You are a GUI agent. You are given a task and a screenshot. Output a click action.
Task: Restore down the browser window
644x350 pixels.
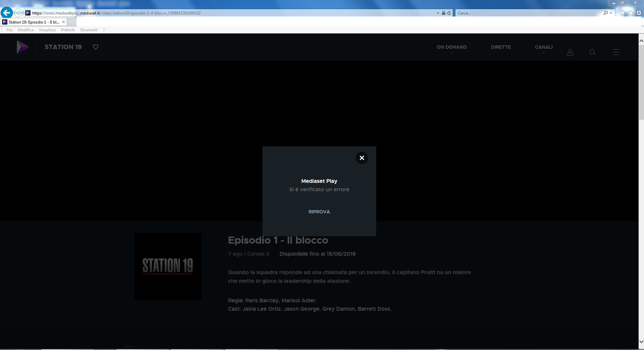[x=622, y=3]
